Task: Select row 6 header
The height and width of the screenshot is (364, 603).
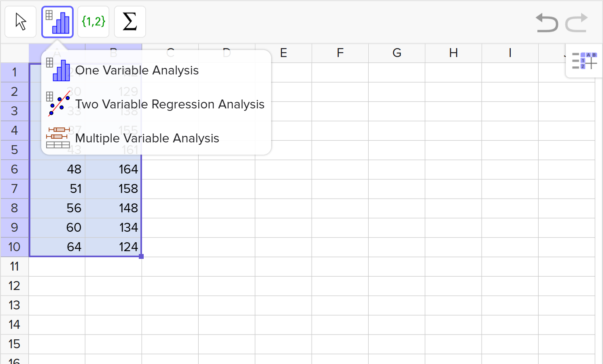Action: click(15, 169)
